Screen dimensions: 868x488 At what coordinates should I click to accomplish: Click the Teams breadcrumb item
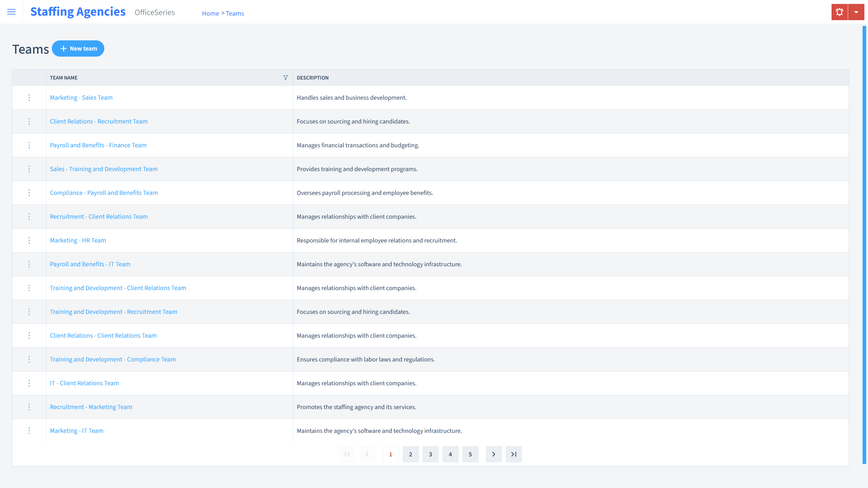click(x=235, y=13)
